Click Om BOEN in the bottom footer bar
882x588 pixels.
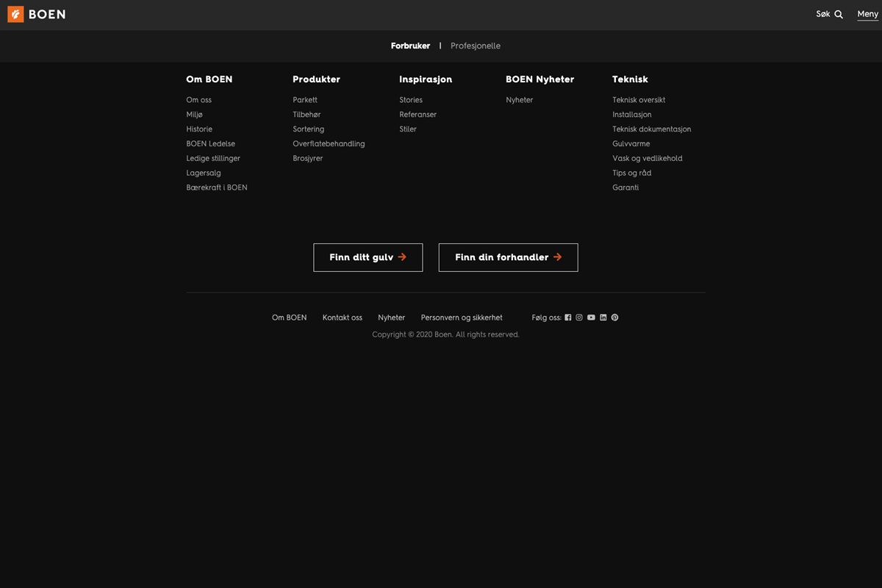[290, 318]
